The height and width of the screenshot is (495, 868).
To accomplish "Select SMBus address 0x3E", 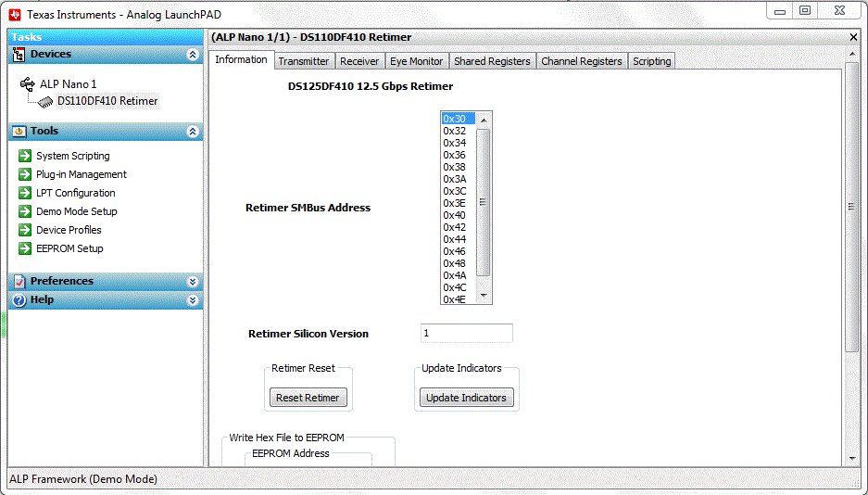I will coord(459,203).
